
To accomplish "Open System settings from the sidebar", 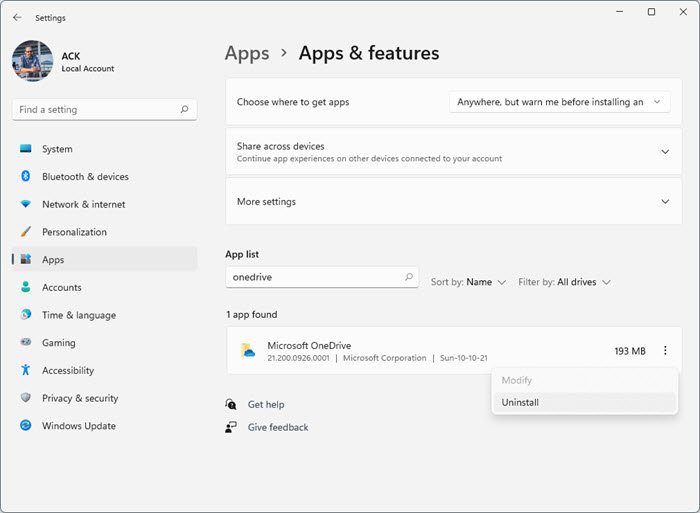I will click(x=57, y=149).
